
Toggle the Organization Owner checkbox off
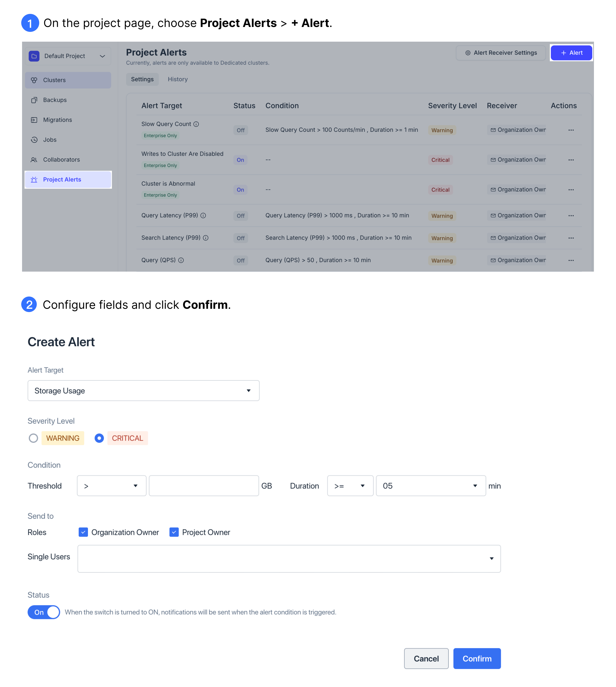83,532
